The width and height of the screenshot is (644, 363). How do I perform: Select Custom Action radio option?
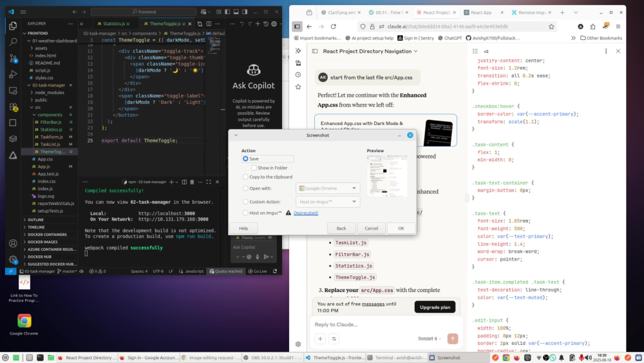tap(245, 202)
